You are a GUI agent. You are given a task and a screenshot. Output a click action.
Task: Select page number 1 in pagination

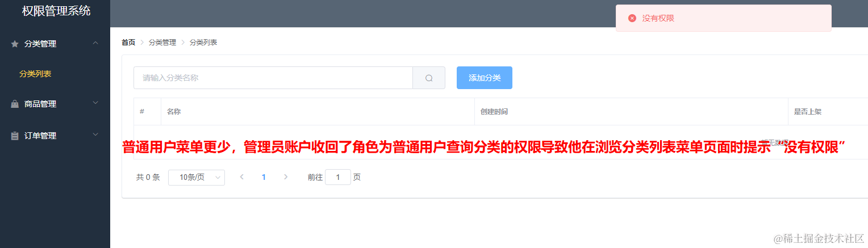[x=264, y=177]
